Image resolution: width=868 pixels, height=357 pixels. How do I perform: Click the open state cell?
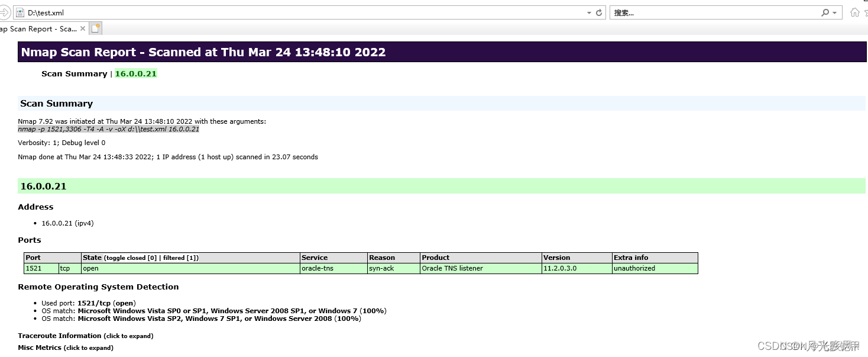click(190, 268)
